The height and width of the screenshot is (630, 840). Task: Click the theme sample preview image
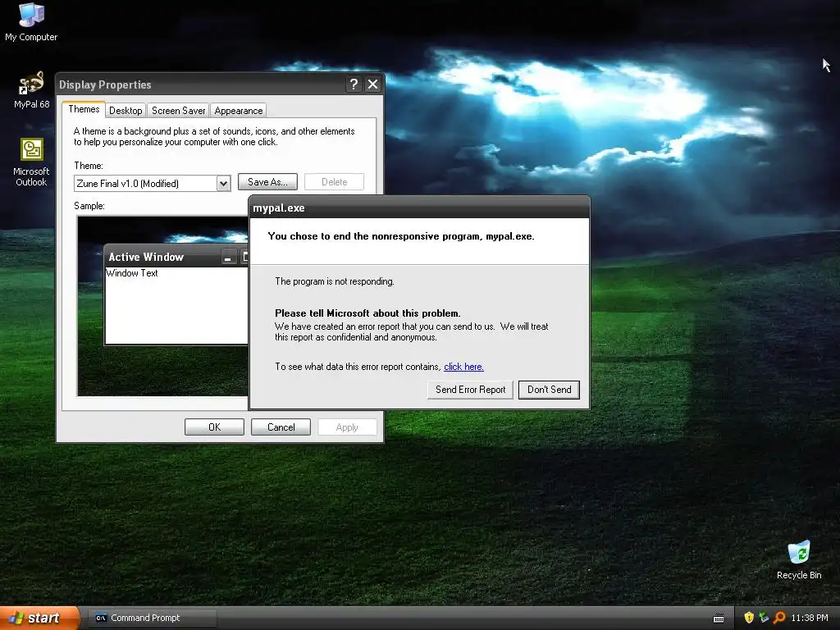(163, 306)
